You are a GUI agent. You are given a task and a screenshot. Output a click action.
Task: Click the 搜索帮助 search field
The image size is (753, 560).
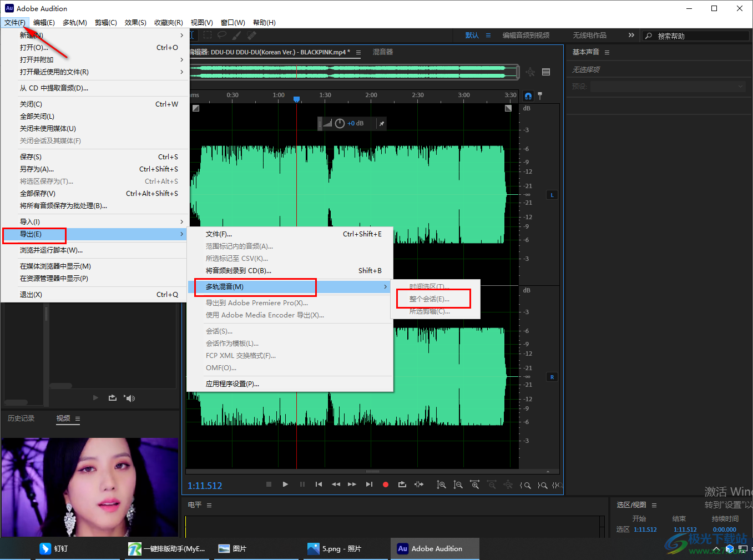click(696, 36)
